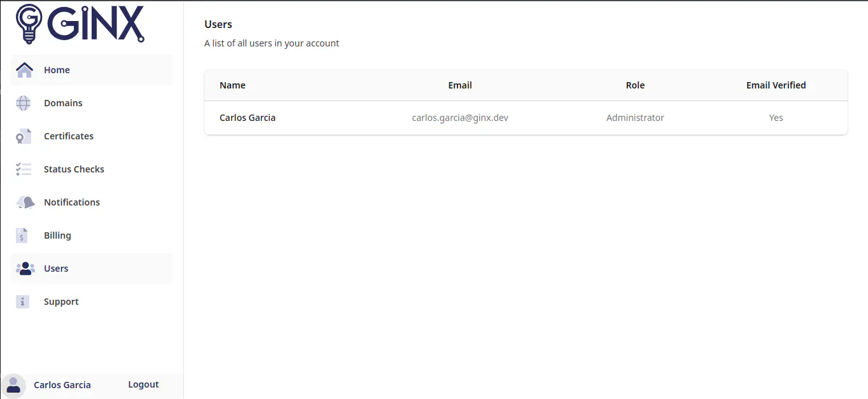Select the Carlos Garcia name cell
The height and width of the screenshot is (399, 868).
pyautogui.click(x=248, y=118)
